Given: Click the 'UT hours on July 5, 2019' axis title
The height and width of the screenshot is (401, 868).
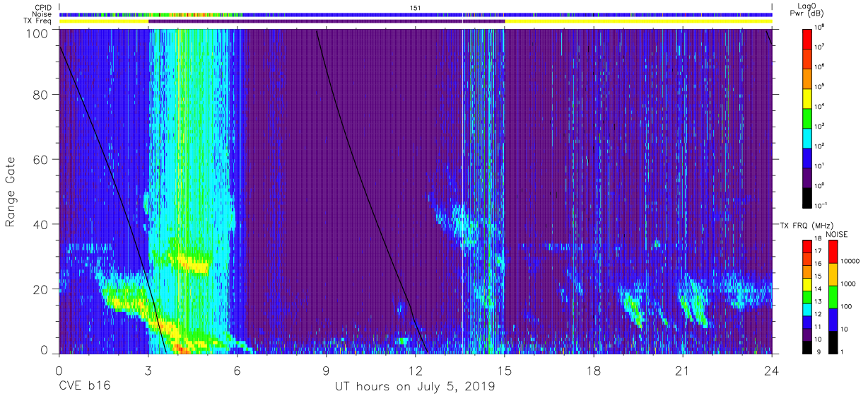Looking at the screenshot, I should (x=415, y=387).
